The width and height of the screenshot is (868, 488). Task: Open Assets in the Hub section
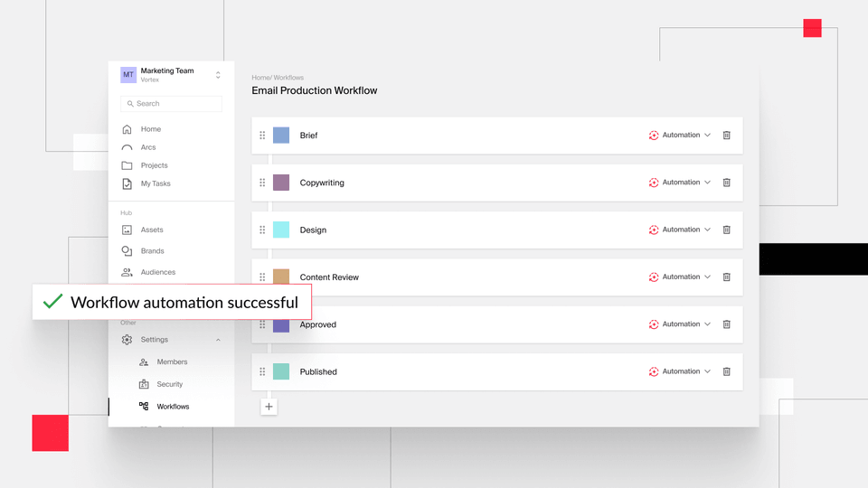[152, 230]
